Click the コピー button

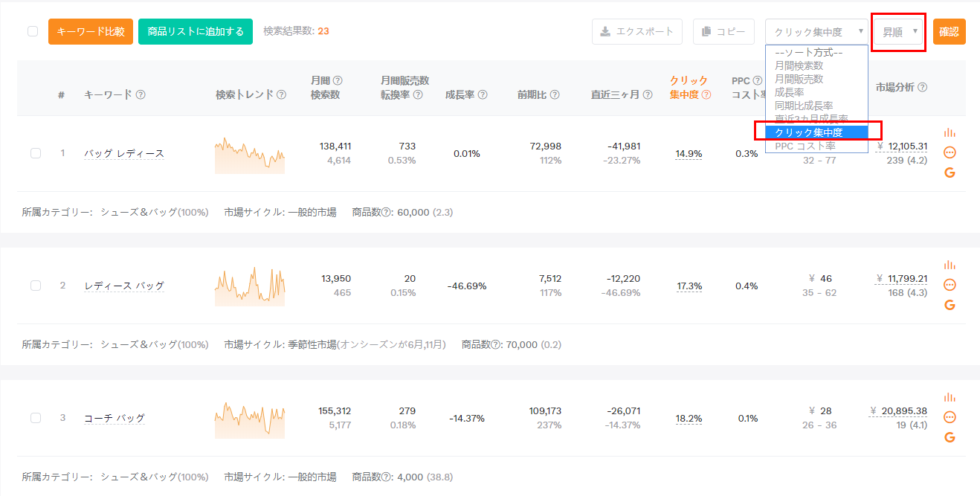(723, 31)
